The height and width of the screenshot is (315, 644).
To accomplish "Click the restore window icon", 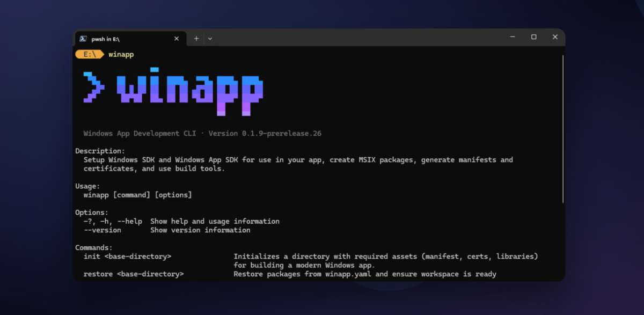I will [x=533, y=36].
